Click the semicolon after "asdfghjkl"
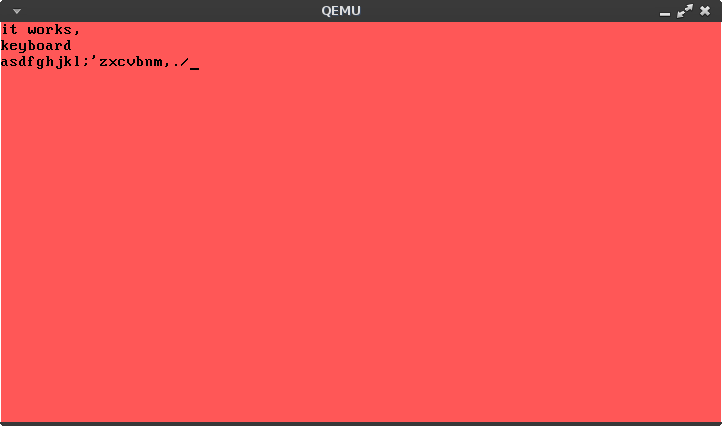Image resolution: width=722 pixels, height=426 pixels. click(x=86, y=63)
